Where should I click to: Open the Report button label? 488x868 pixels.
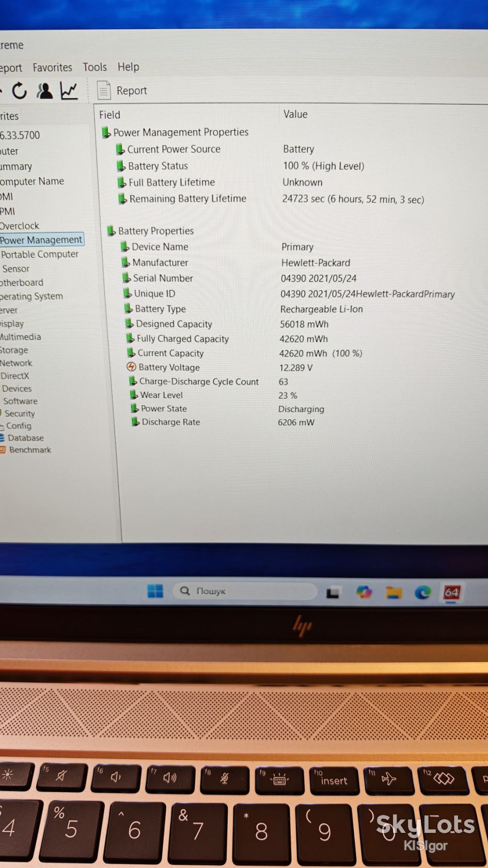(132, 90)
